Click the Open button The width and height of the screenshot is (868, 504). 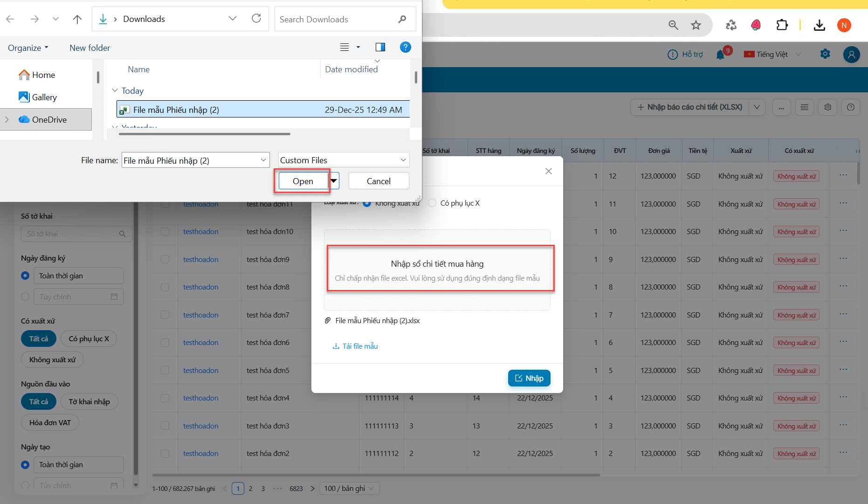303,181
